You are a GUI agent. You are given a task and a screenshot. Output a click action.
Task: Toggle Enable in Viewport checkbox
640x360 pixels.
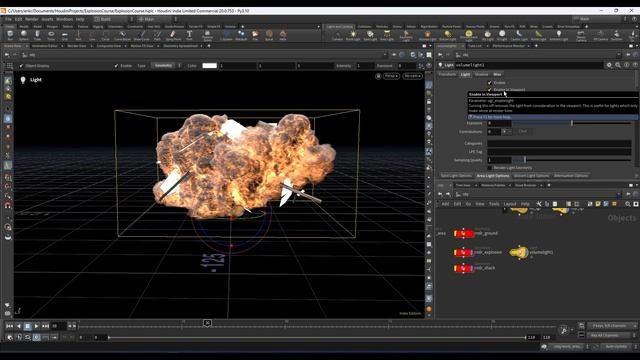(x=490, y=89)
